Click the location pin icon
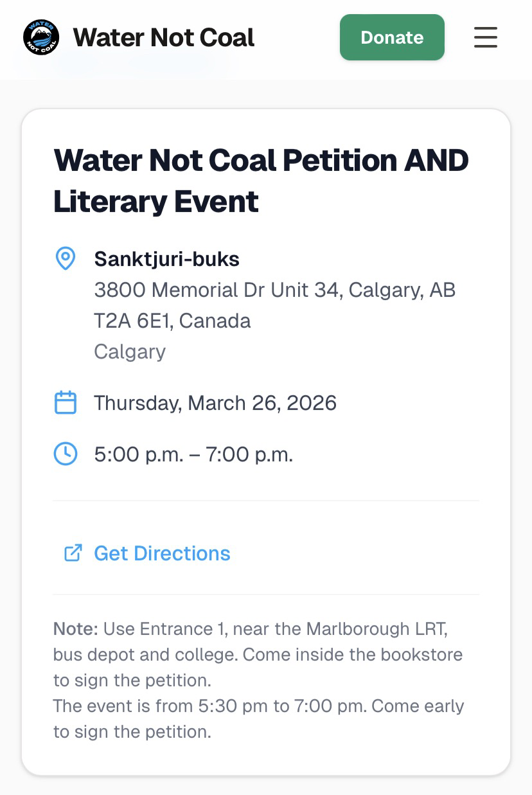 point(65,259)
